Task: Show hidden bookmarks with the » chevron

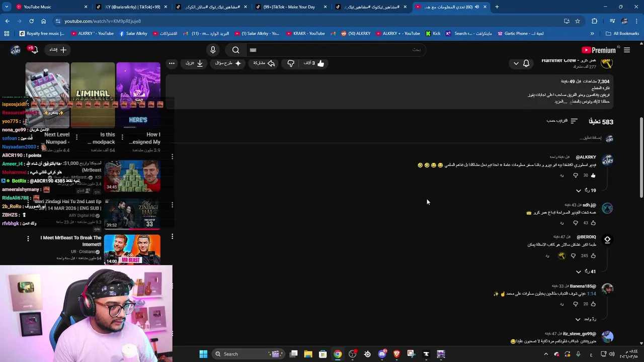Action: pos(592,34)
